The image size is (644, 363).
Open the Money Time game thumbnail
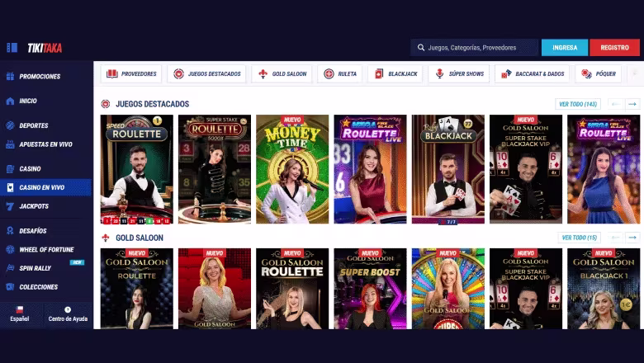point(292,169)
